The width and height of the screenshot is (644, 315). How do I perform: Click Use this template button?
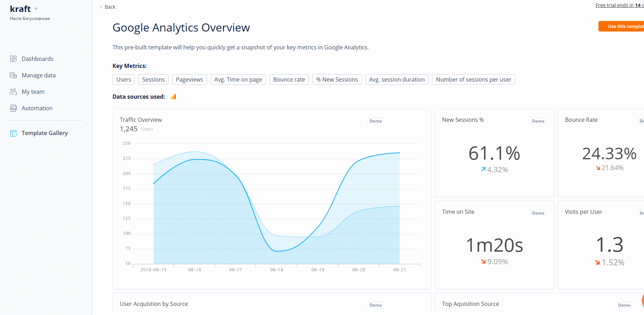[621, 26]
